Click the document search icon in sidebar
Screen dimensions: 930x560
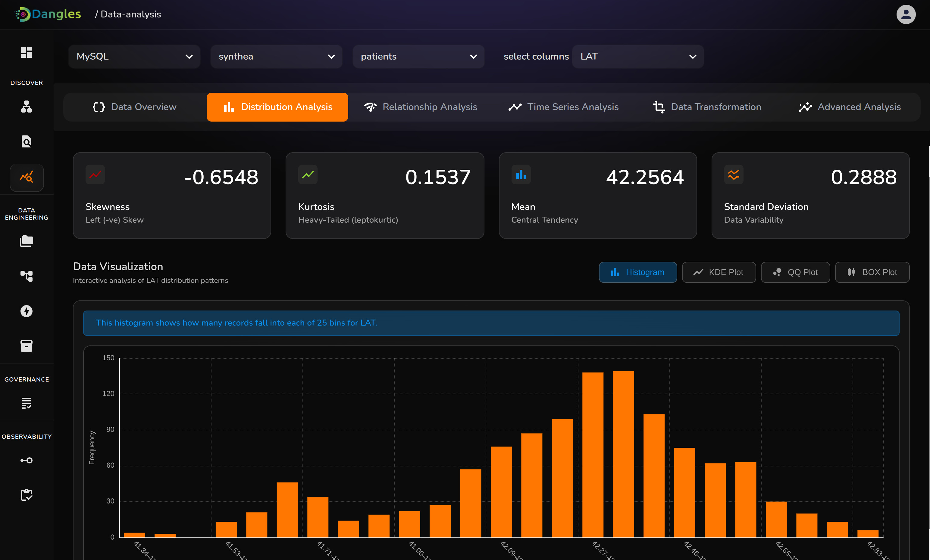point(27,141)
